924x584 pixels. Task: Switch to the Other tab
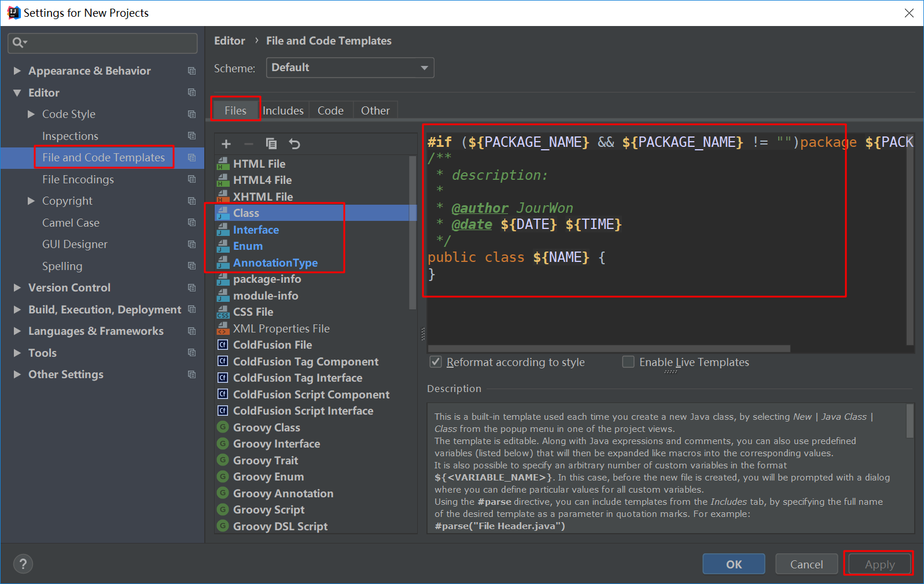point(376,110)
